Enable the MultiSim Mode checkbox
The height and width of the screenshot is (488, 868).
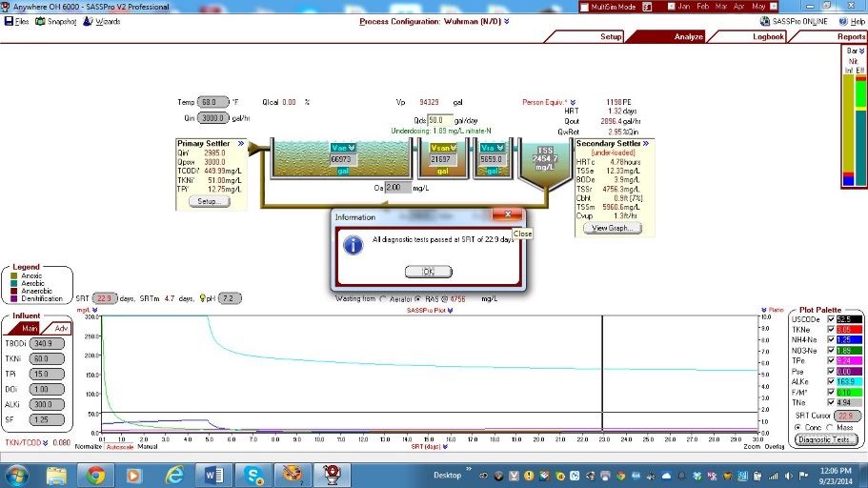pyautogui.click(x=584, y=7)
